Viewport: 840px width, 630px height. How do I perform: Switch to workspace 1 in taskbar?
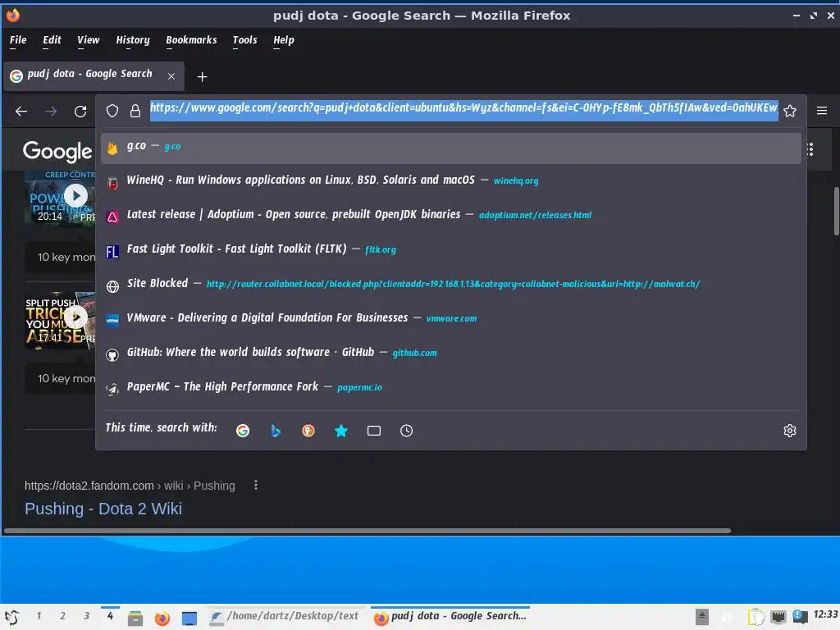[39, 616]
